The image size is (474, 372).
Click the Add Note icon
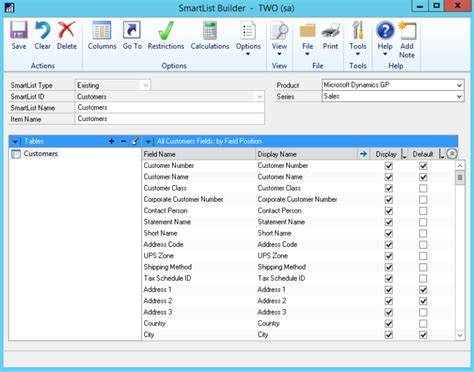(x=407, y=31)
